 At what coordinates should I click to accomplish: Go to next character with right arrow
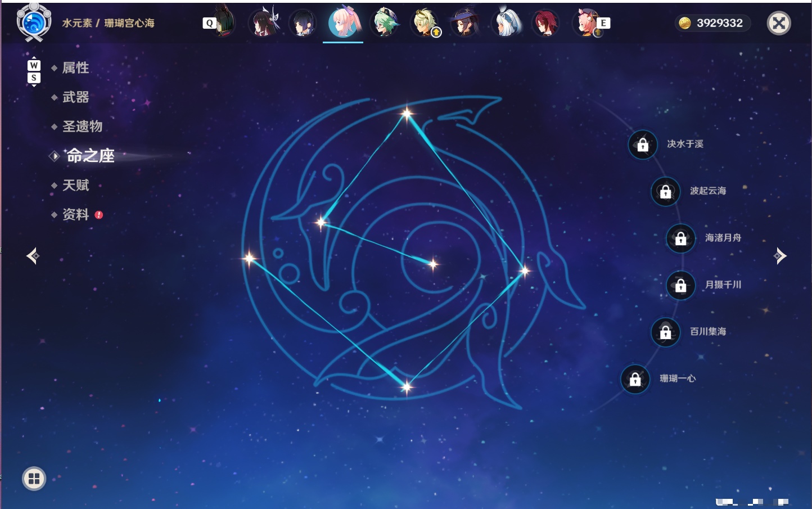[x=780, y=256]
